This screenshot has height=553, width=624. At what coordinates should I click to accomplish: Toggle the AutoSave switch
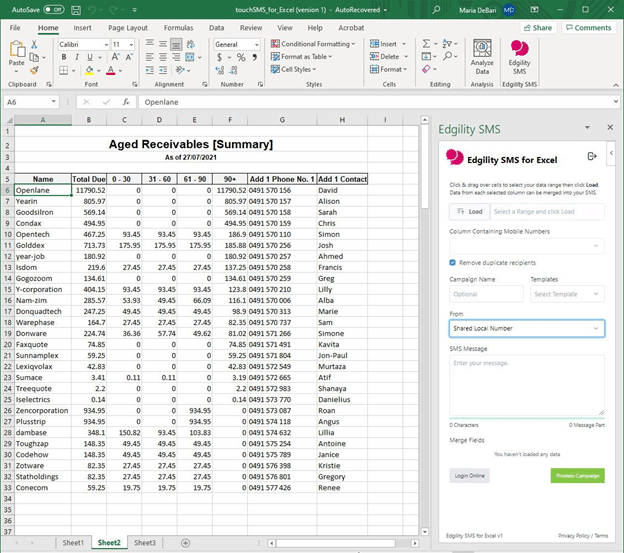[52, 8]
